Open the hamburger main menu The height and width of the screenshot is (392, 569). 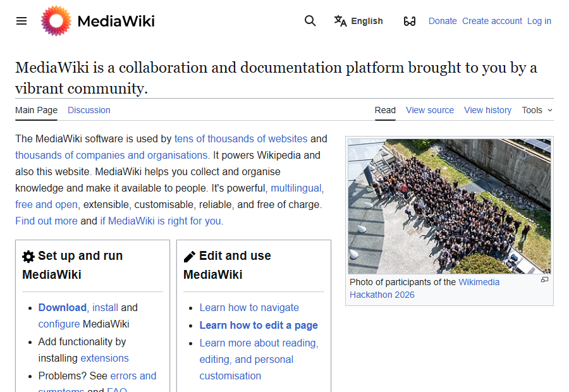pyautogui.click(x=21, y=21)
